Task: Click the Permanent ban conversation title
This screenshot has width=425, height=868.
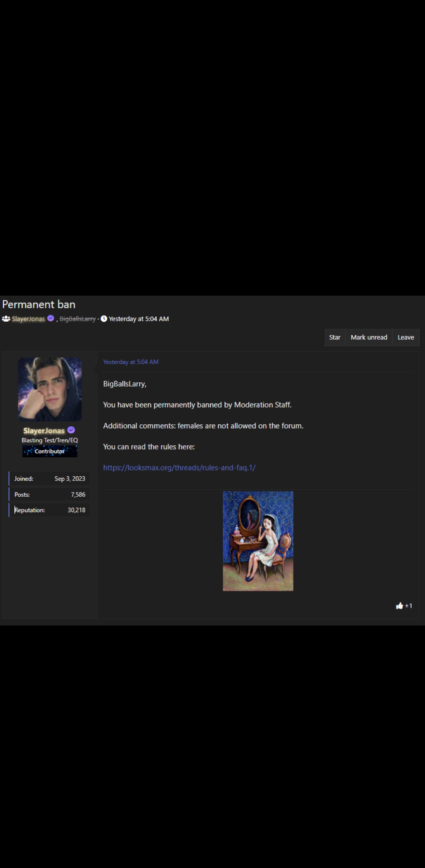Action: pyautogui.click(x=39, y=304)
